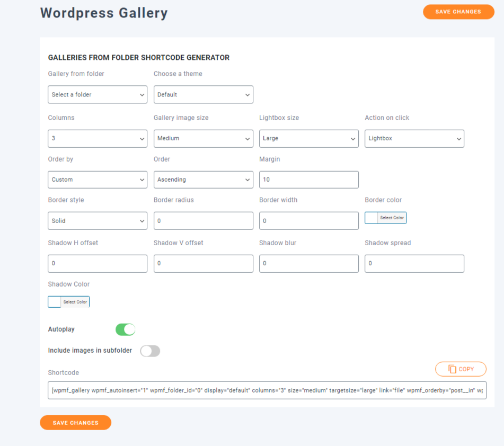The width and height of the screenshot is (504, 446).
Task: Copy the shortcode with the Copy button
Action: (461, 369)
